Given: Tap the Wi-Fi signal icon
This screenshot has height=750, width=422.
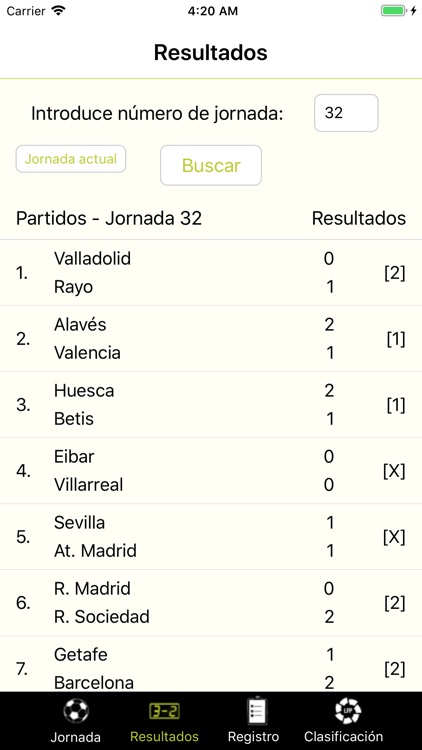Looking at the screenshot, I should pyautogui.click(x=58, y=11).
